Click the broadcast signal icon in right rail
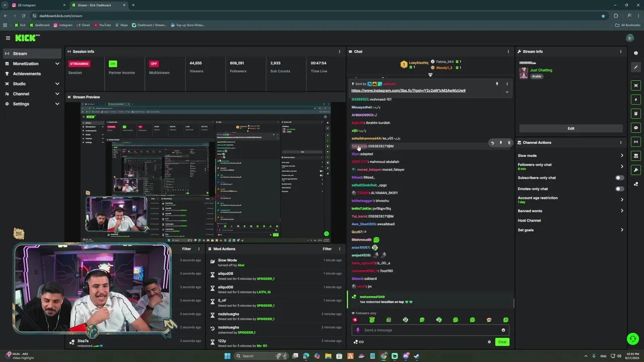The width and height of the screenshot is (644, 362). click(x=636, y=142)
